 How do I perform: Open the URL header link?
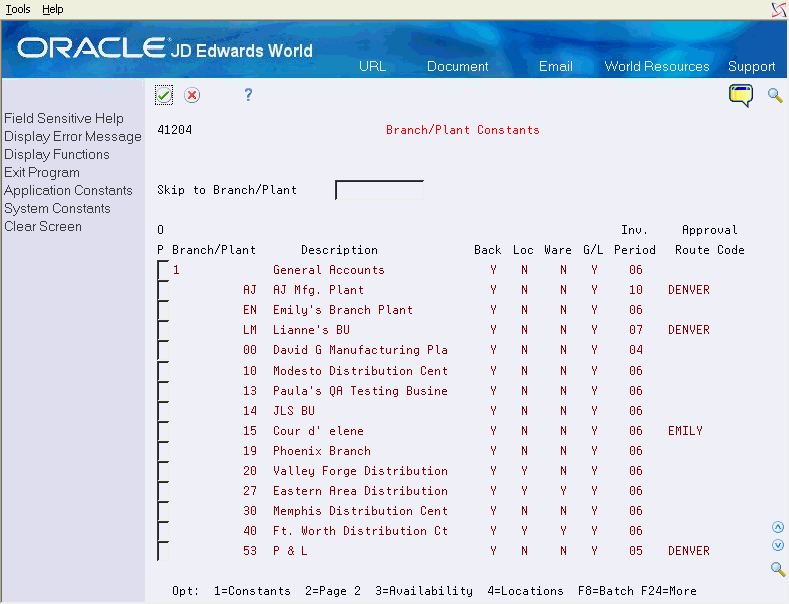(372, 66)
